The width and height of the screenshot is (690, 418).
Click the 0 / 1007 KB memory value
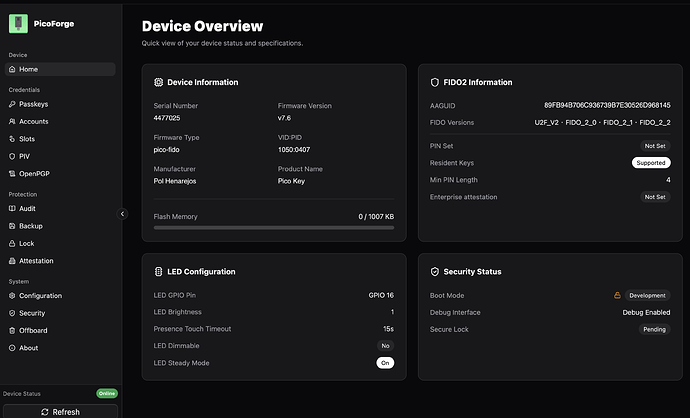pos(376,216)
